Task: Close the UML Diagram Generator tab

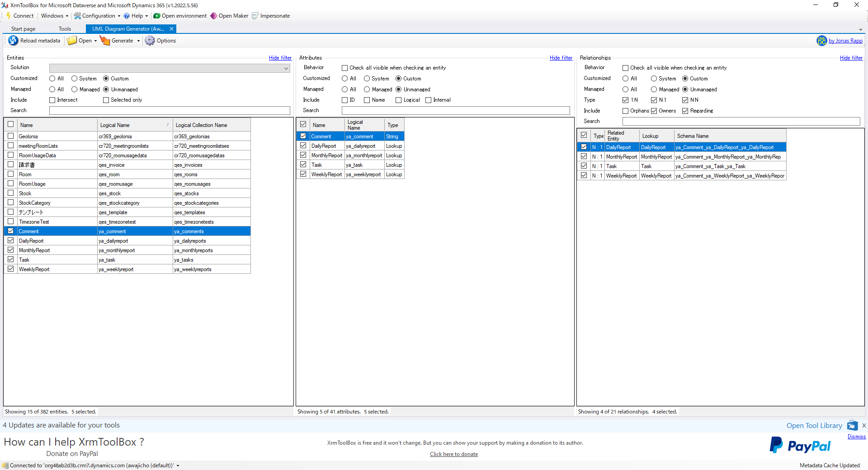Action: pos(171,29)
